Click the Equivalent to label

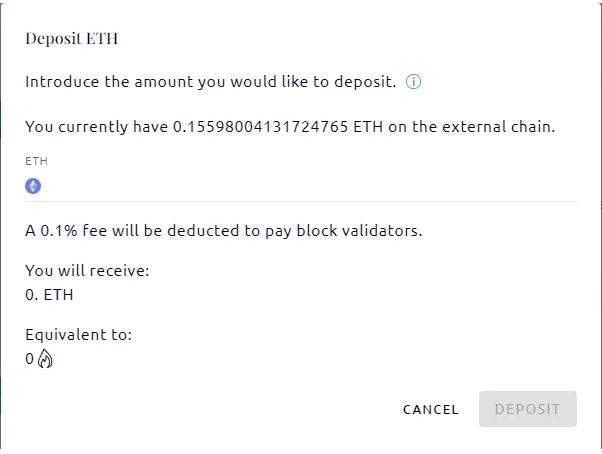[x=78, y=335]
